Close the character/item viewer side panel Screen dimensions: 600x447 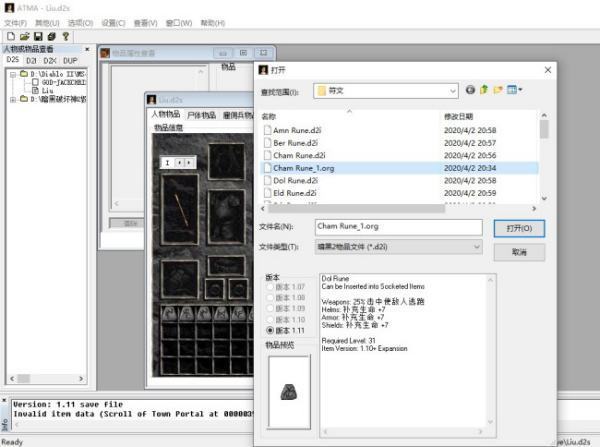[x=87, y=49]
